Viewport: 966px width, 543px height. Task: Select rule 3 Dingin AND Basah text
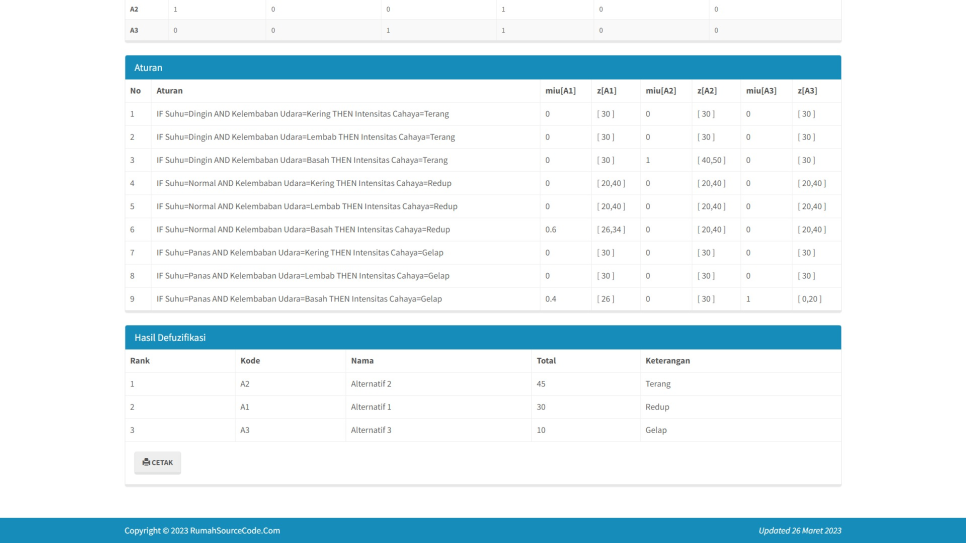302,160
